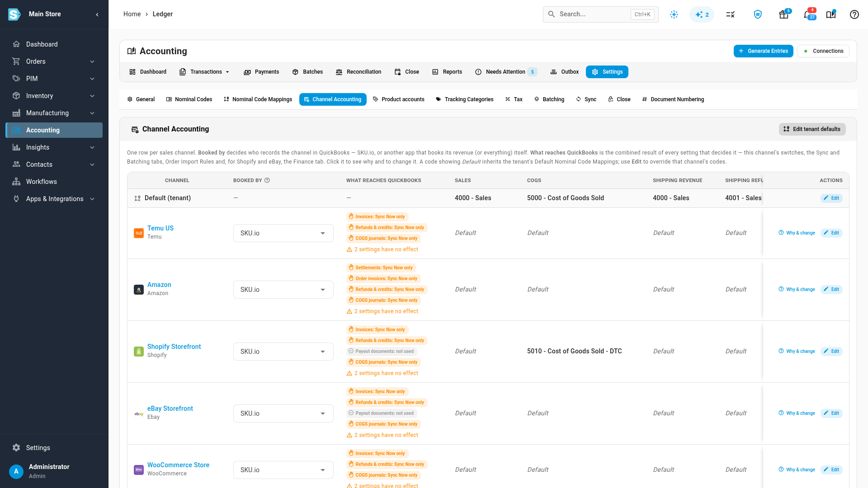Click the snowflake-like icon near search

click(x=674, y=14)
